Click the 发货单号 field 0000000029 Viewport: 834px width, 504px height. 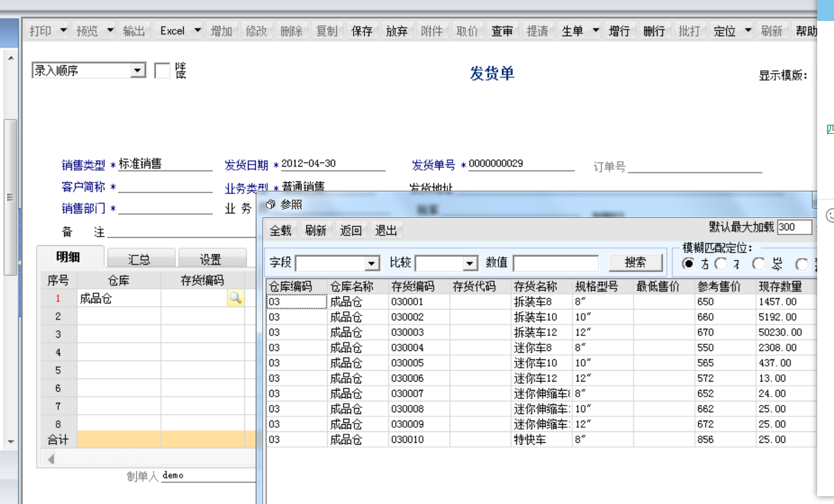[x=521, y=164]
